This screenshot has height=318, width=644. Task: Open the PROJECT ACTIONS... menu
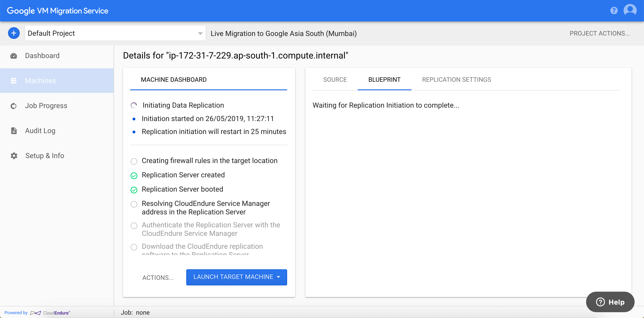(x=600, y=33)
